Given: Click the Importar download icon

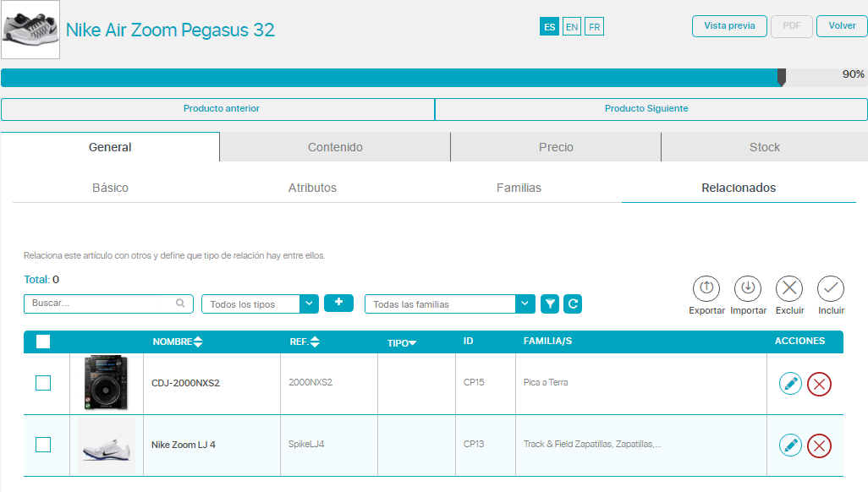Looking at the screenshot, I should 748,288.
